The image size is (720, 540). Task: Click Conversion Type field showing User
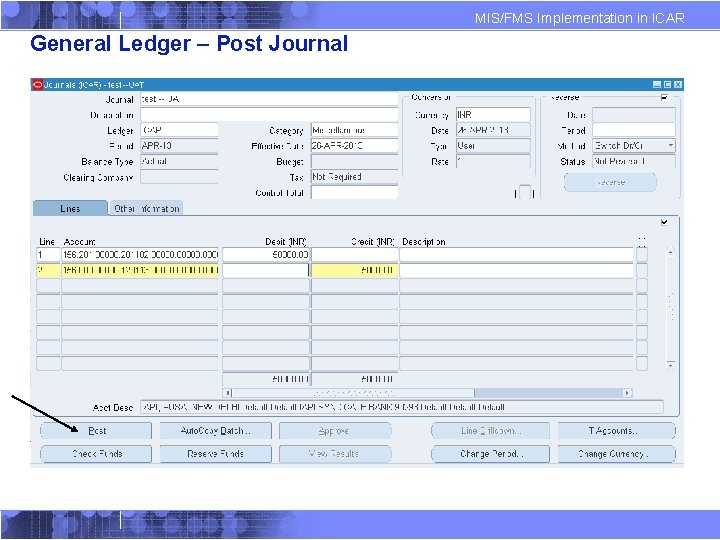point(493,146)
